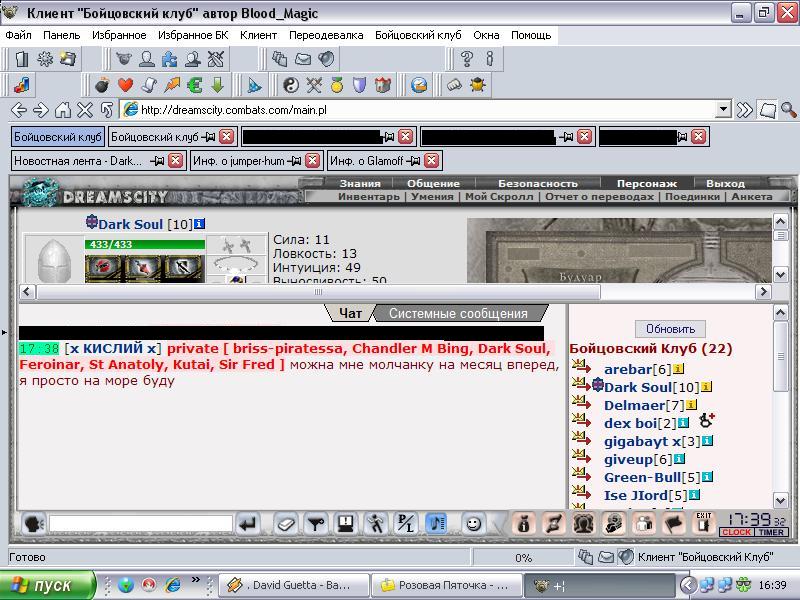Send private message to dex boi via arrow icon

pos(581,421)
